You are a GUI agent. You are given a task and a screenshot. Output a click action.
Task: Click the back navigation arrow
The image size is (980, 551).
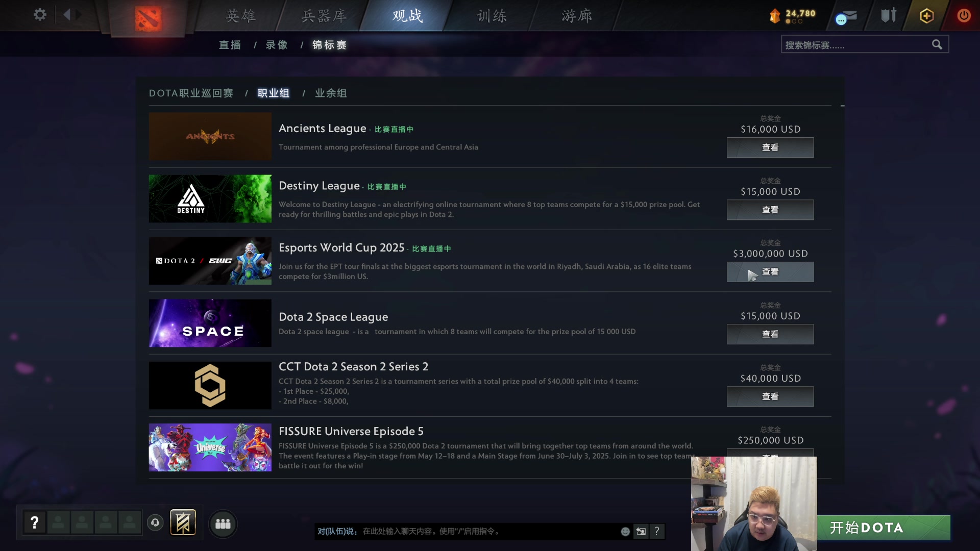click(x=66, y=15)
